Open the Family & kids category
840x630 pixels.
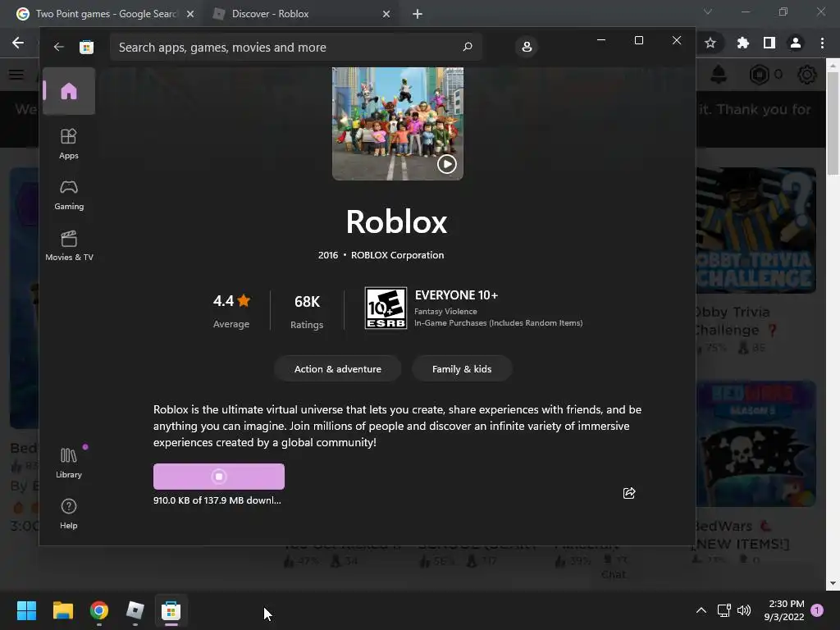pos(462,368)
